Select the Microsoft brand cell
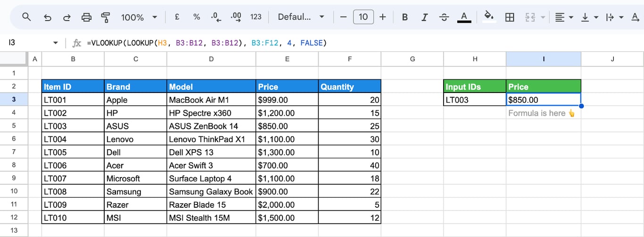 tap(136, 178)
